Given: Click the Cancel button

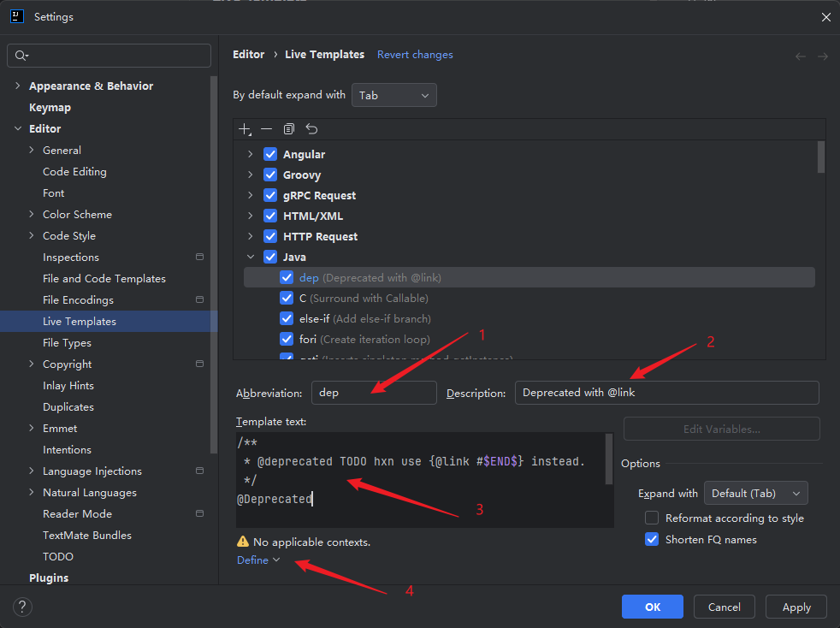Looking at the screenshot, I should click(x=725, y=607).
